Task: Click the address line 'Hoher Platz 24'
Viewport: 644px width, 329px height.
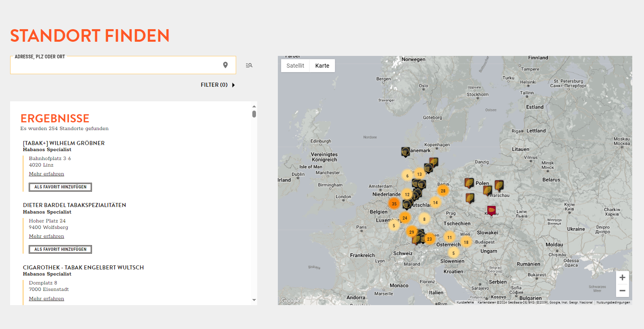Action: point(47,221)
